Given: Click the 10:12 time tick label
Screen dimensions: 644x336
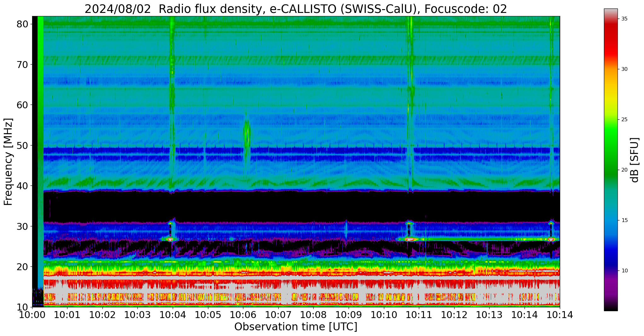Looking at the screenshot, I should pyautogui.click(x=454, y=315).
